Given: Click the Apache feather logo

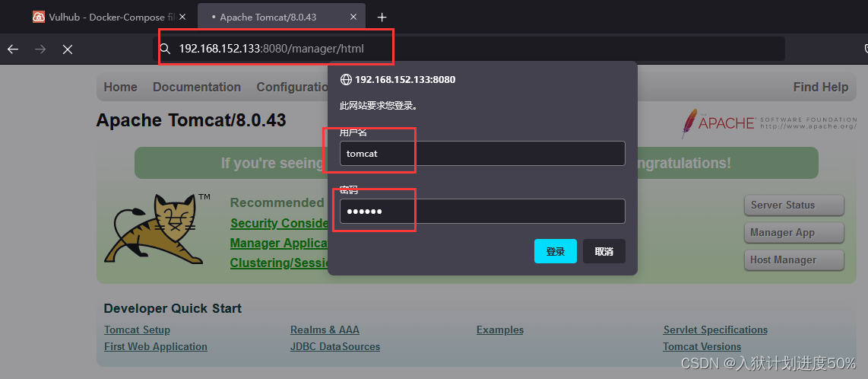Looking at the screenshot, I should tap(689, 123).
